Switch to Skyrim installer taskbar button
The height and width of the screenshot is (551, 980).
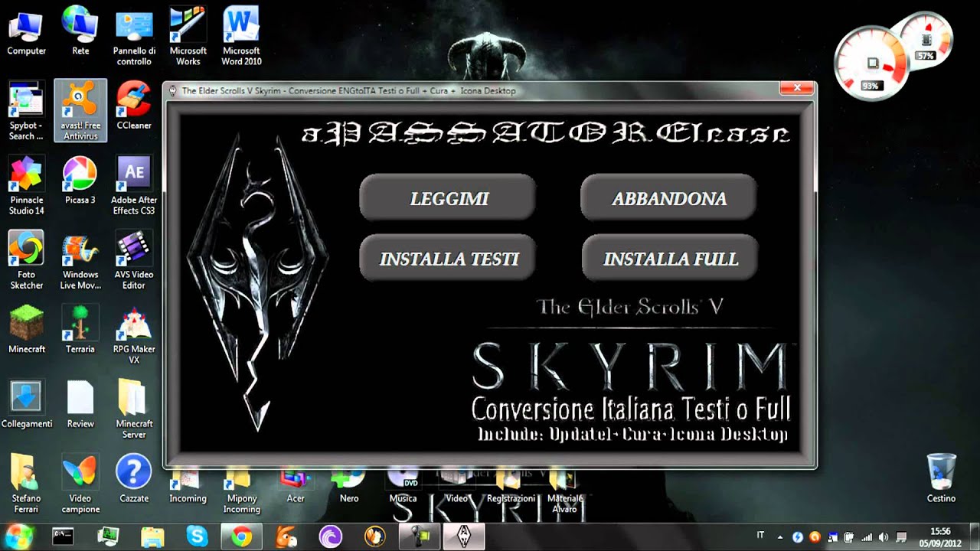(465, 536)
